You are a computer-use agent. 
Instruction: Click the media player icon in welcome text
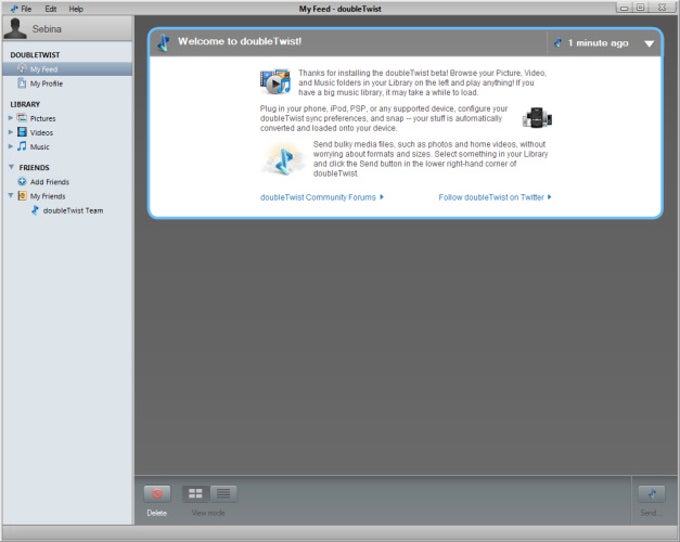click(x=275, y=82)
